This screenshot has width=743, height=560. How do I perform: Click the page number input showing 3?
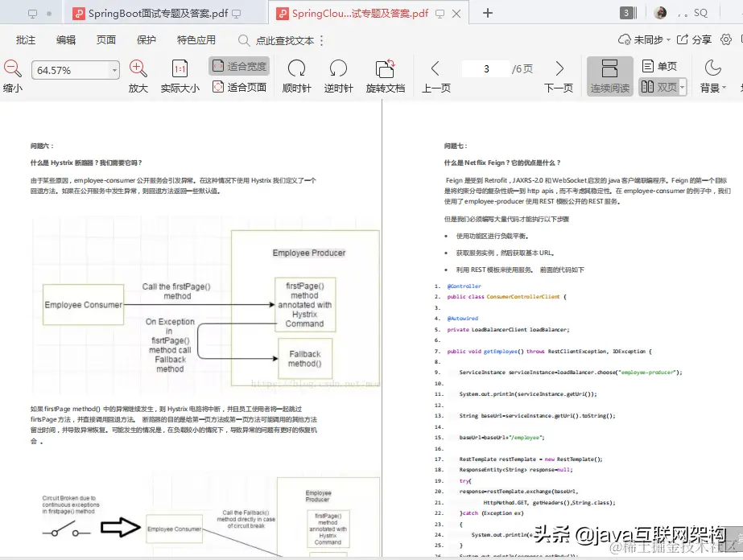[x=485, y=68]
